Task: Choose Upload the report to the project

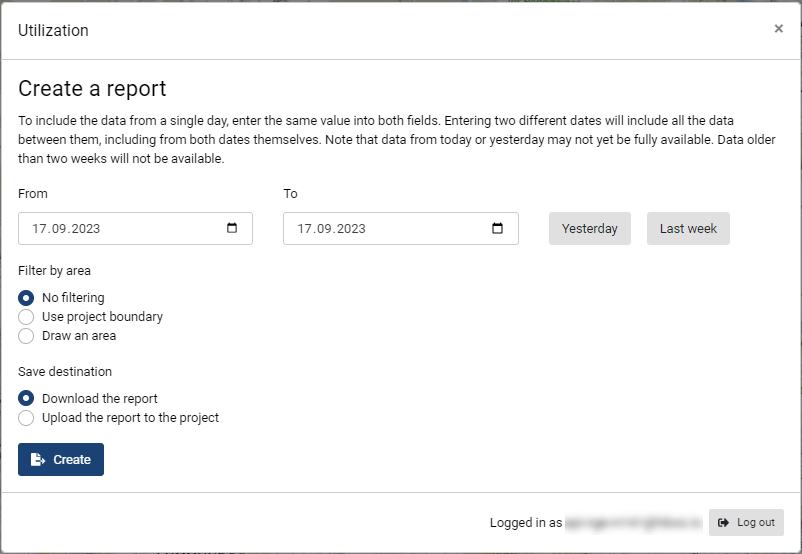Action: 26,418
